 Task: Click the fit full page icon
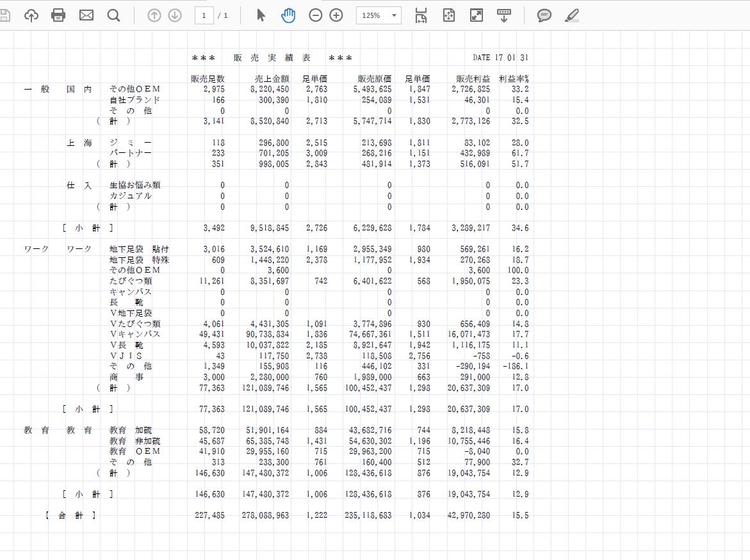[449, 15]
